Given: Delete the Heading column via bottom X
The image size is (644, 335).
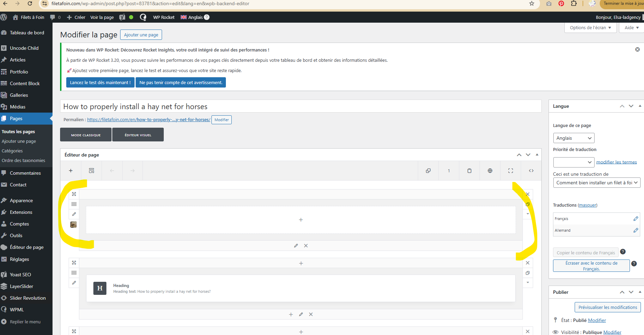Looking at the screenshot, I should (311, 314).
